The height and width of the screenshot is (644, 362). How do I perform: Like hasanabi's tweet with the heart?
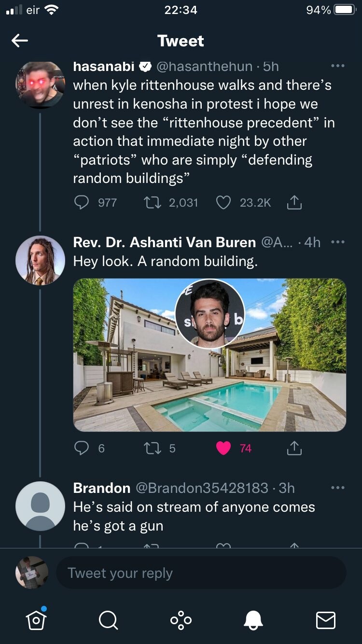[223, 202]
